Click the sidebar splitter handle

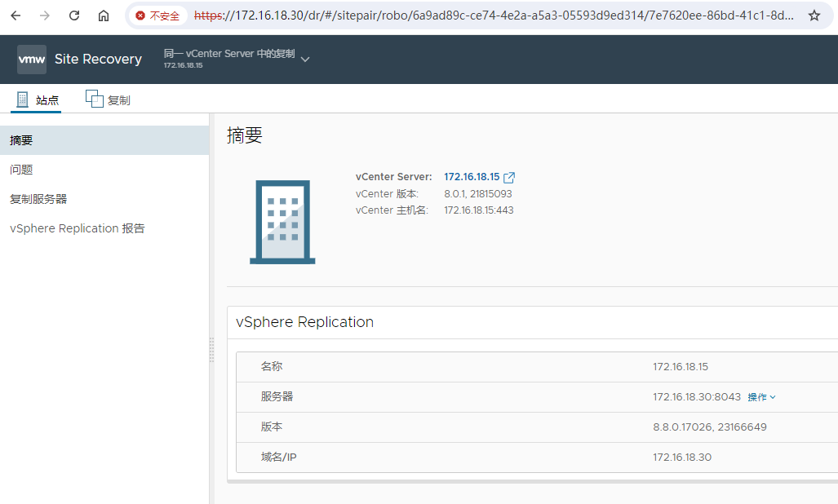tap(211, 350)
